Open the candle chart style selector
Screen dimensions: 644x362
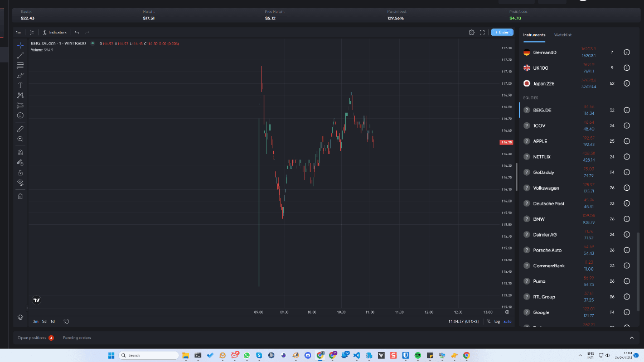point(32,32)
